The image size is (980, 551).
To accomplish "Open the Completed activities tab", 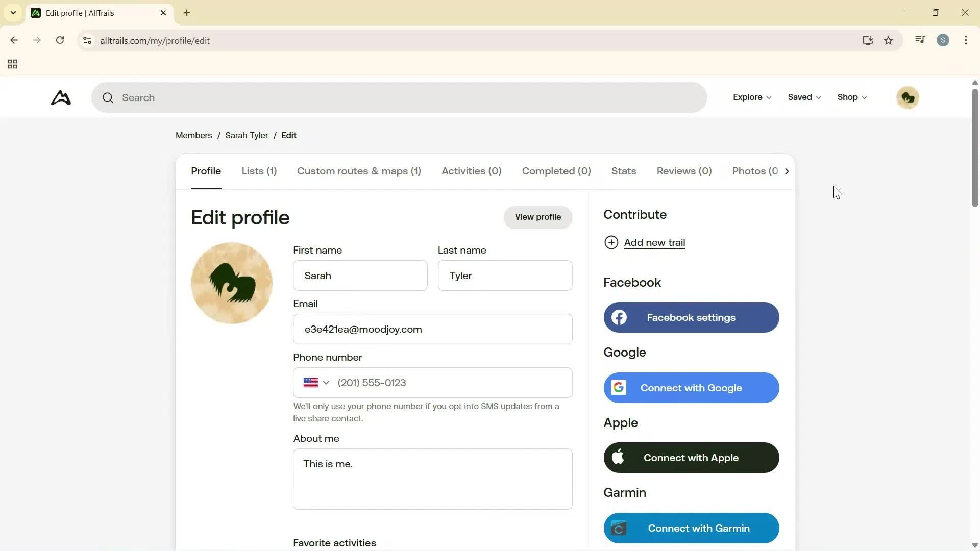I will pos(556,171).
